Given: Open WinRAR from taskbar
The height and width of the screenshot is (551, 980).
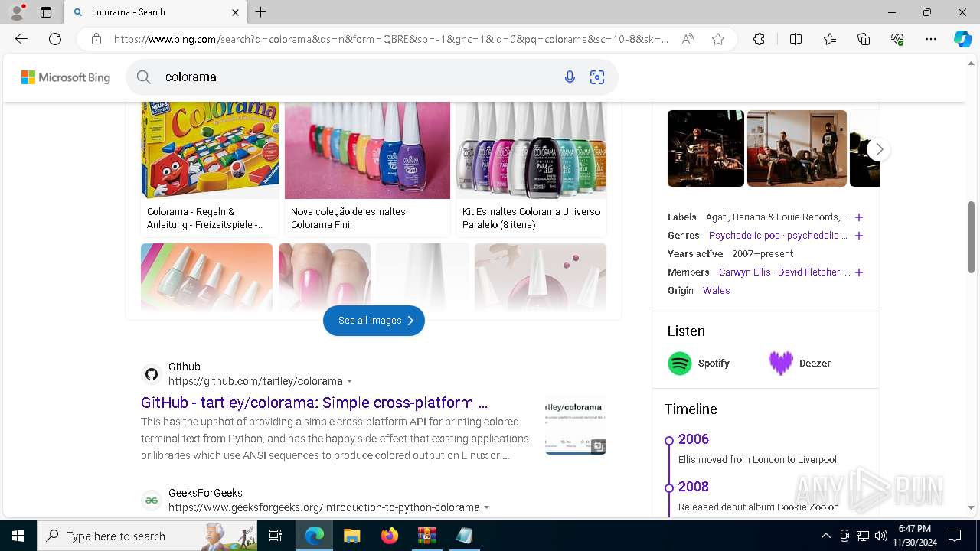Looking at the screenshot, I should pyautogui.click(x=426, y=536).
